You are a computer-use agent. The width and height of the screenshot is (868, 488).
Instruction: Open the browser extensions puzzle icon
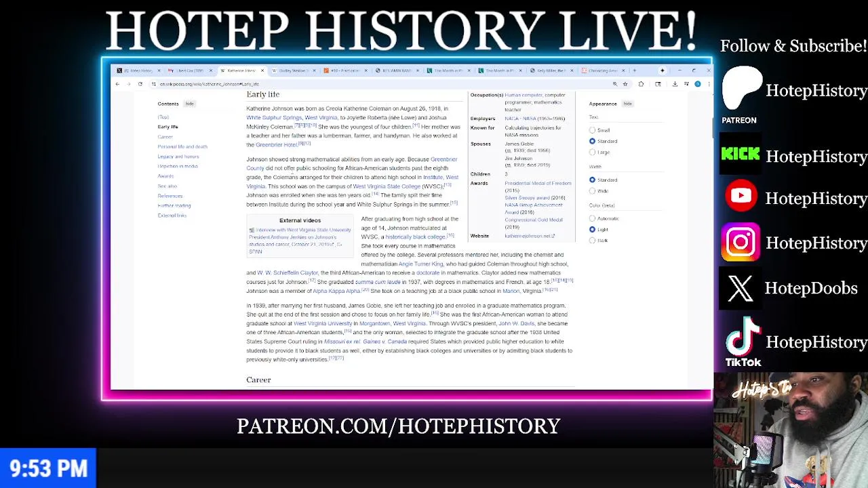[x=641, y=84]
